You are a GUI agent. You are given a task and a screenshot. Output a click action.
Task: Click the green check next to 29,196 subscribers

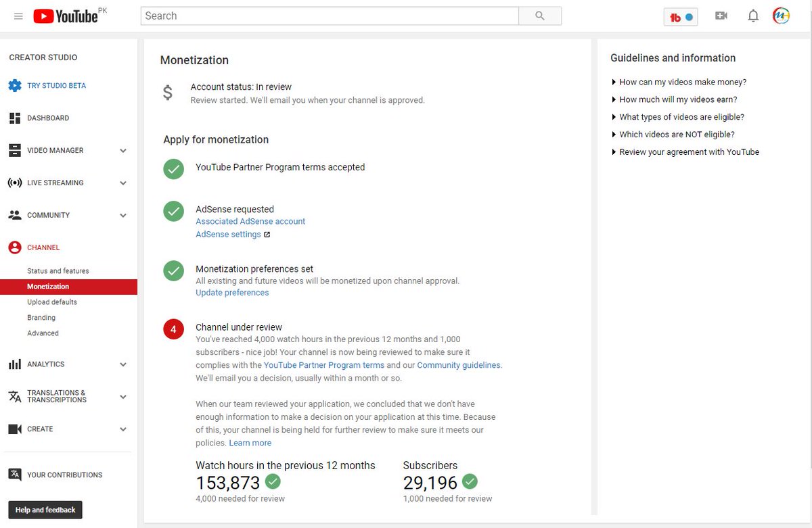point(470,482)
